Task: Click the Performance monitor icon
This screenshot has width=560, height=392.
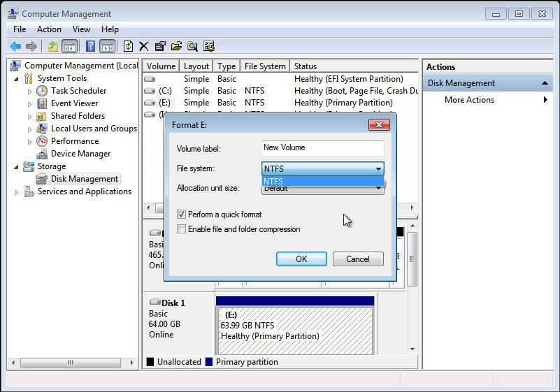Action: [x=42, y=141]
